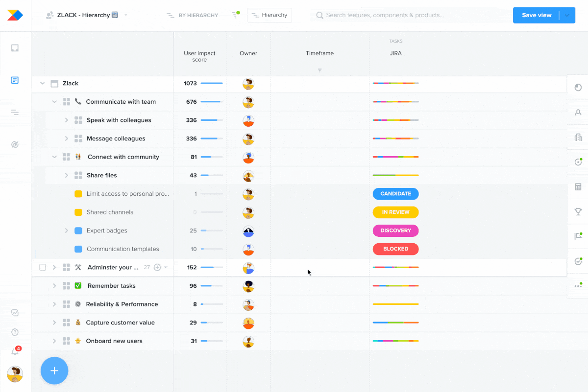Open the drivers circular icon in right panel
Screen dimensions: 588x392
tap(578, 162)
